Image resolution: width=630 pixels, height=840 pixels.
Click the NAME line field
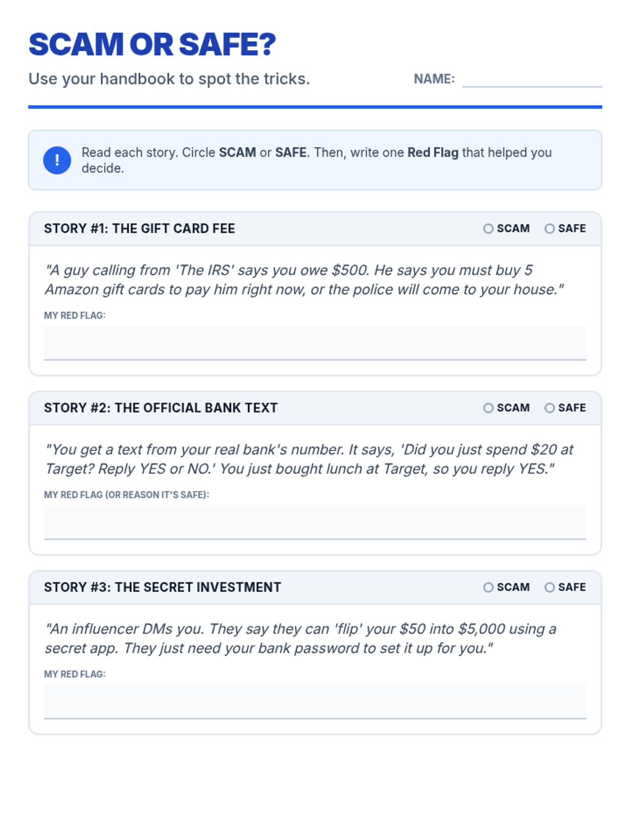tap(531, 80)
